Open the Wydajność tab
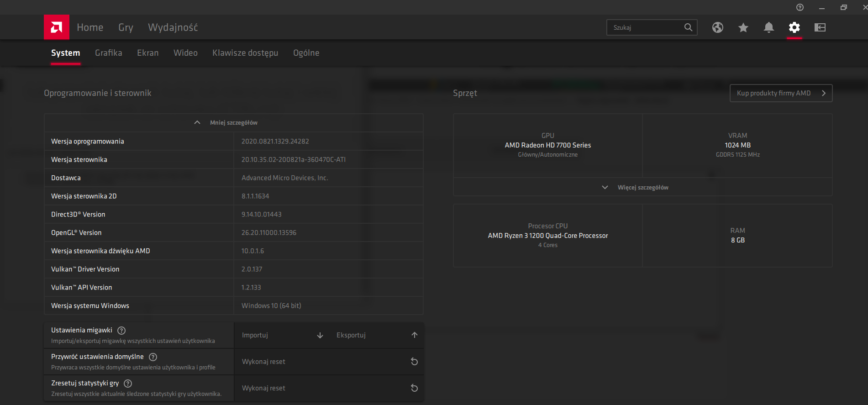This screenshot has height=405, width=868. 173,27
